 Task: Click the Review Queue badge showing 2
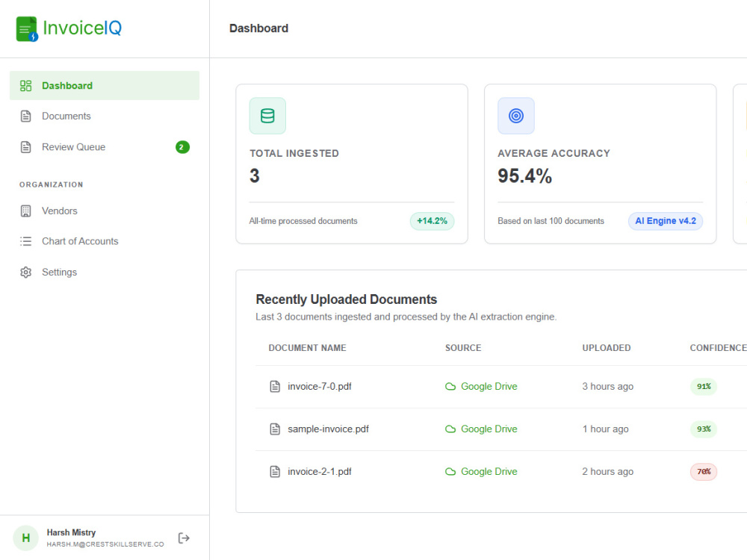(182, 147)
